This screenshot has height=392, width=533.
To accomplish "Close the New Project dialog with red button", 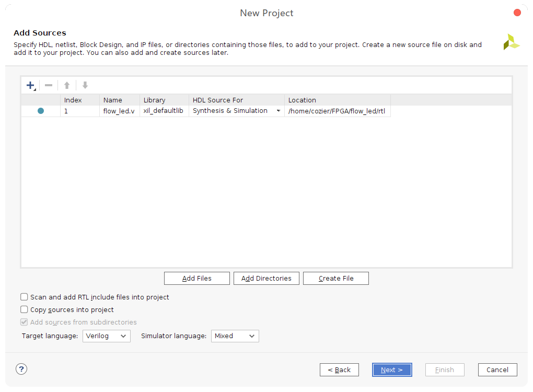I will point(517,13).
